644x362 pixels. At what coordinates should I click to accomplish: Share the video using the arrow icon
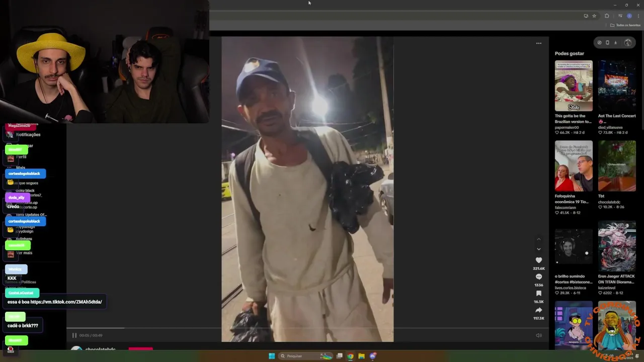[x=538, y=310]
